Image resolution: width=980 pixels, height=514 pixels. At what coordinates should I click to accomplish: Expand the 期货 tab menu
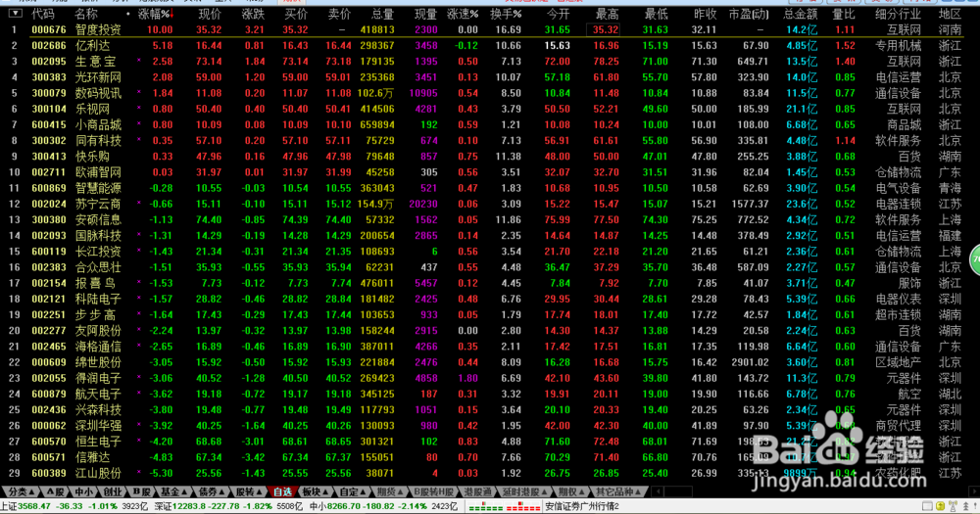tap(389, 492)
